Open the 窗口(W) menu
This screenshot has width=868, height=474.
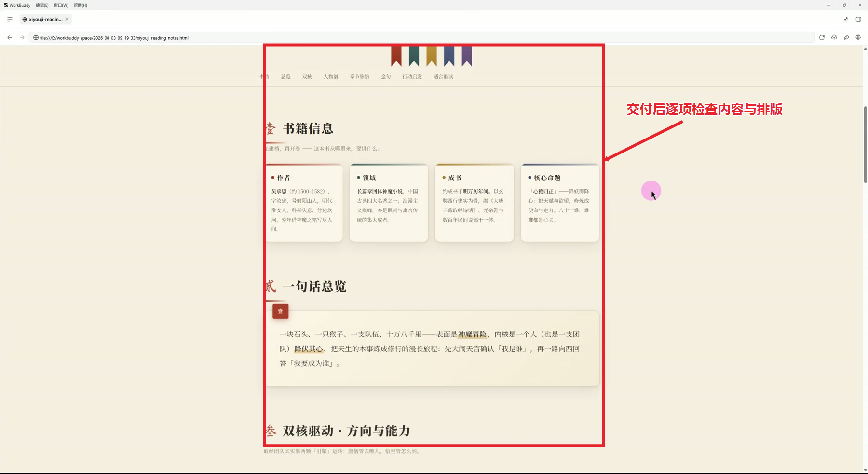(x=61, y=5)
